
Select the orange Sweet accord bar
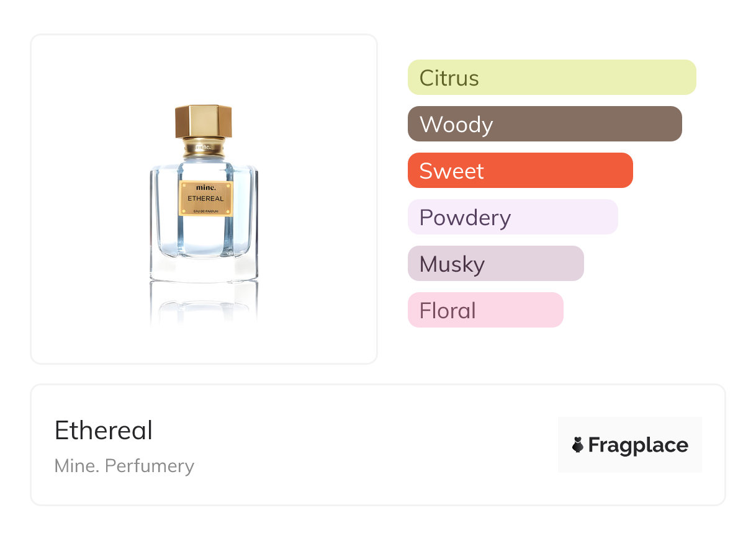520,171
